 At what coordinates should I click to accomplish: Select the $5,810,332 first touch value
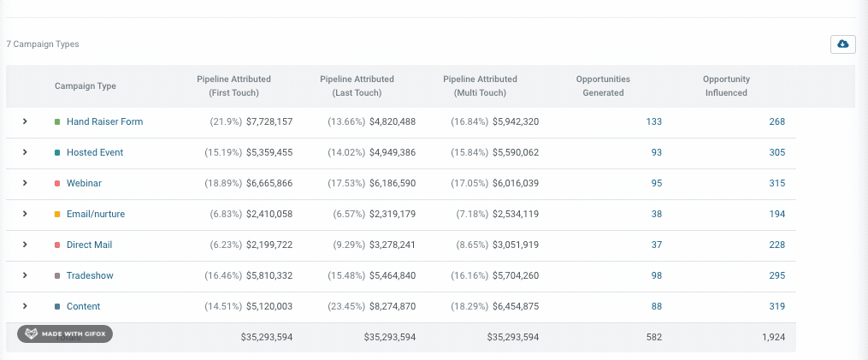pos(269,275)
